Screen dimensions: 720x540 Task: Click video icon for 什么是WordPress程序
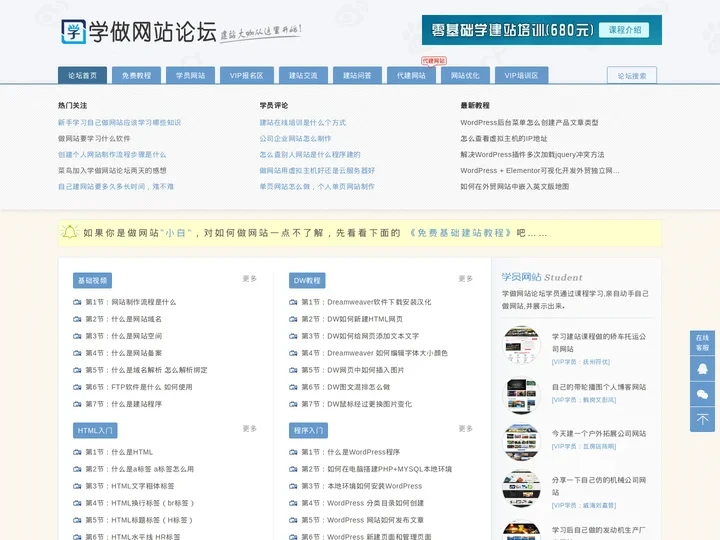(293, 452)
